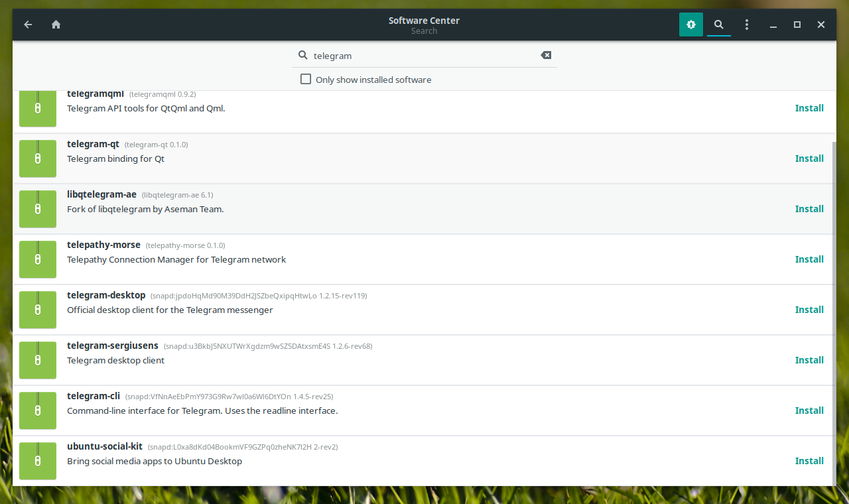The width and height of the screenshot is (849, 504).
Task: Select the telegram-qt title
Action: pos(93,144)
